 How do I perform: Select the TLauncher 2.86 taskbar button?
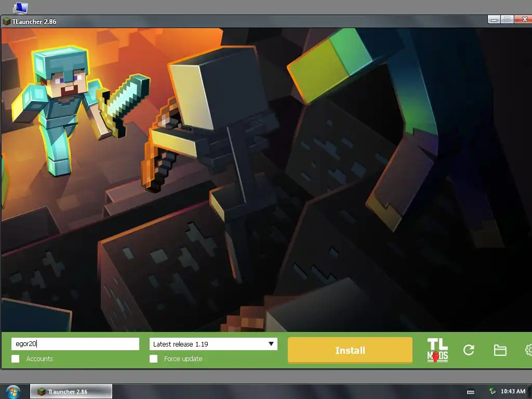pos(71,392)
